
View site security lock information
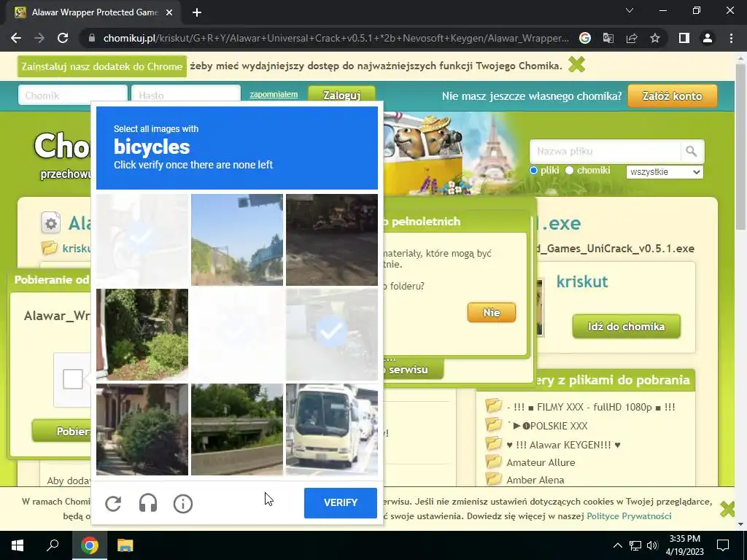(92, 38)
